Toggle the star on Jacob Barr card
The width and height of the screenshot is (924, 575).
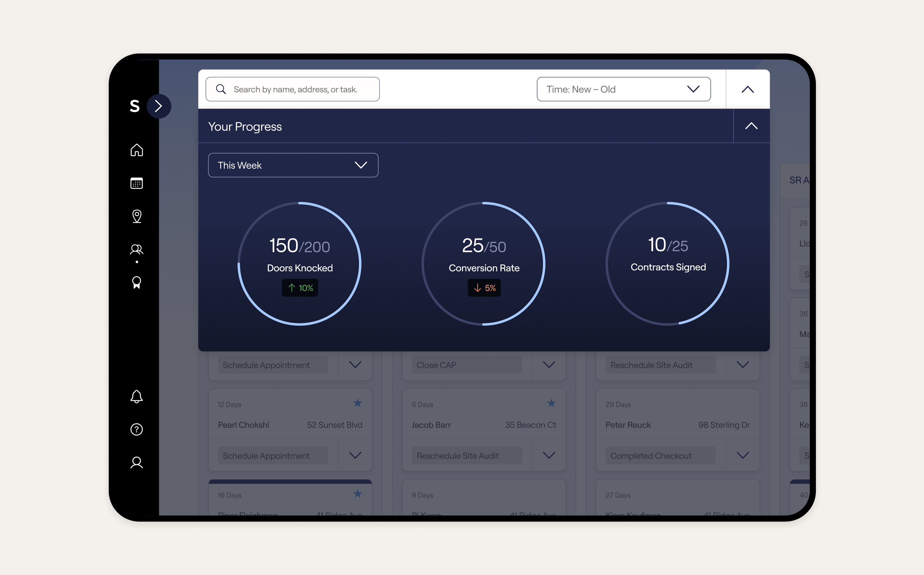[552, 403]
